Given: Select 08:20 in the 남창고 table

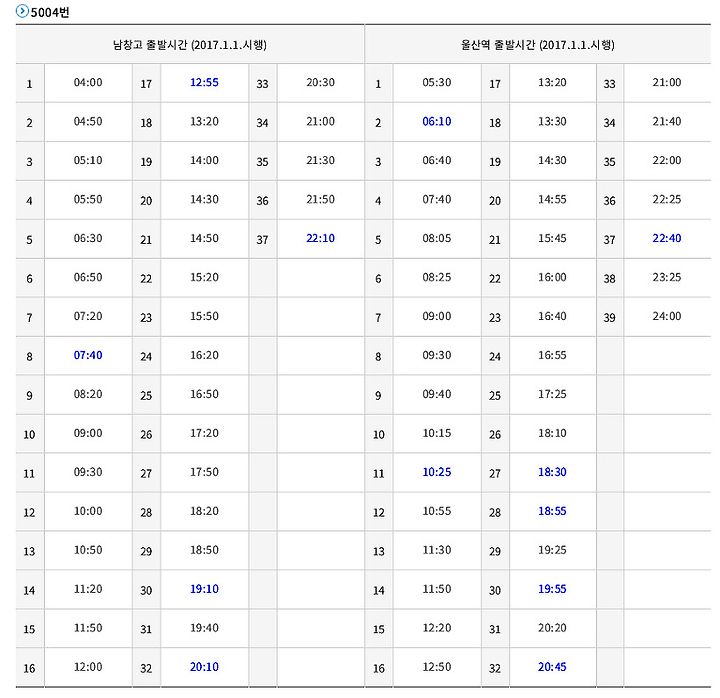Looking at the screenshot, I should coord(88,394).
